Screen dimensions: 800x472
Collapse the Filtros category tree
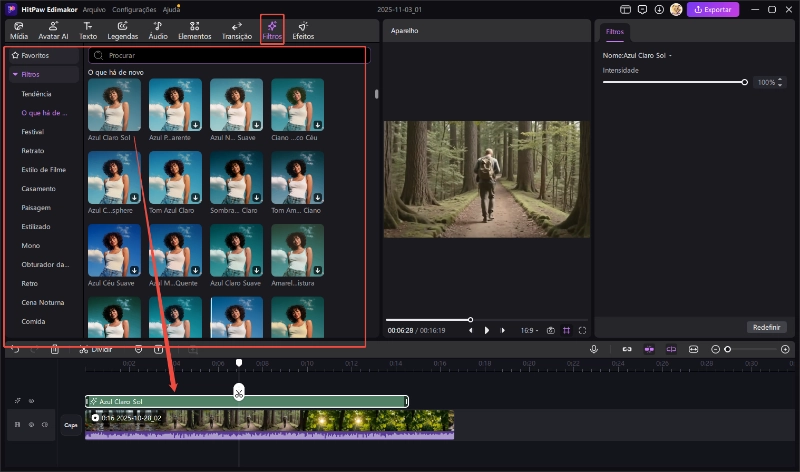tap(15, 74)
